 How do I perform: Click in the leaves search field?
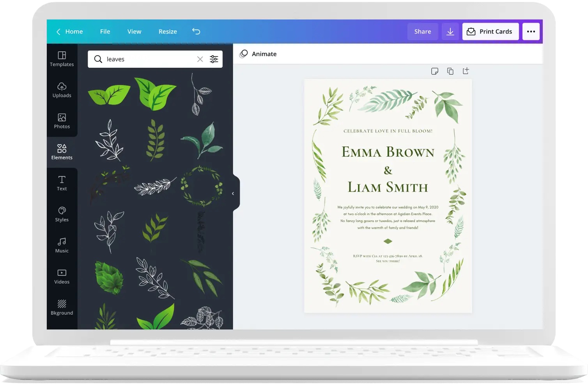[148, 59]
